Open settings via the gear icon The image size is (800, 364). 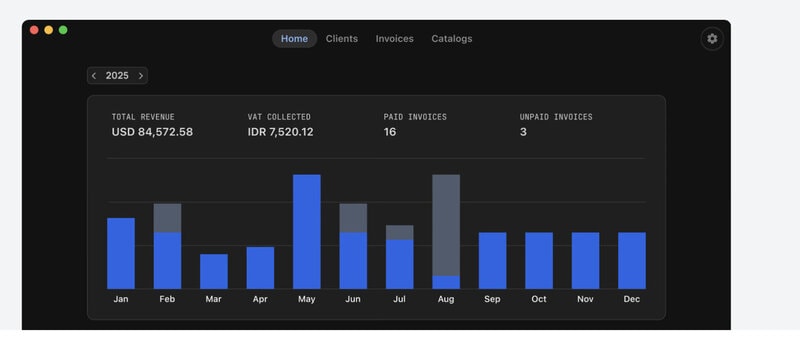click(x=712, y=39)
